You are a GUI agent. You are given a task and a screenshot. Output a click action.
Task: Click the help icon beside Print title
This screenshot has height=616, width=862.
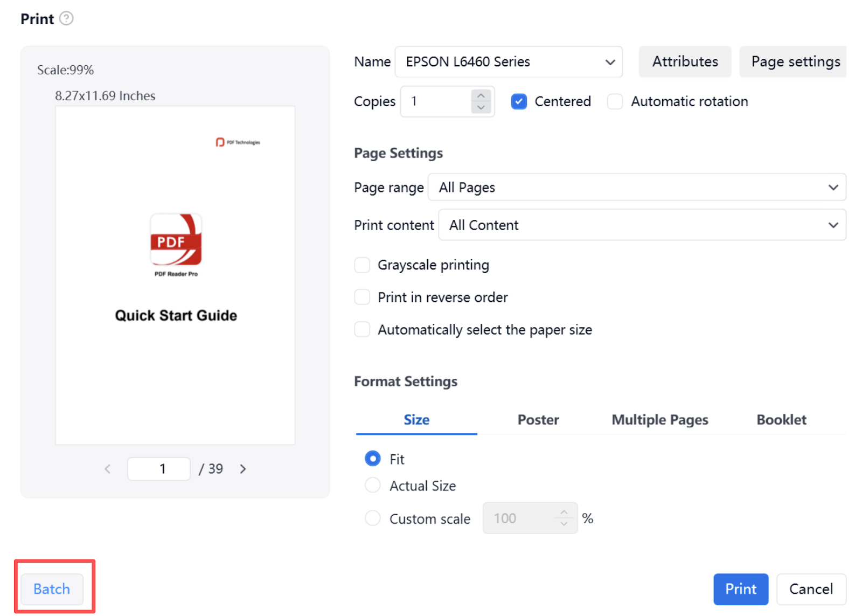[66, 19]
